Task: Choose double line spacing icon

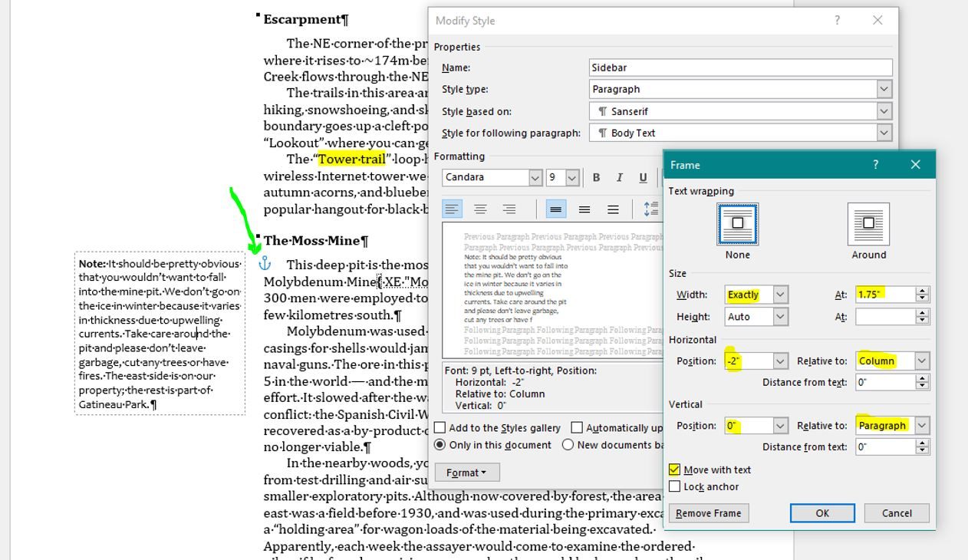Action: [x=613, y=209]
